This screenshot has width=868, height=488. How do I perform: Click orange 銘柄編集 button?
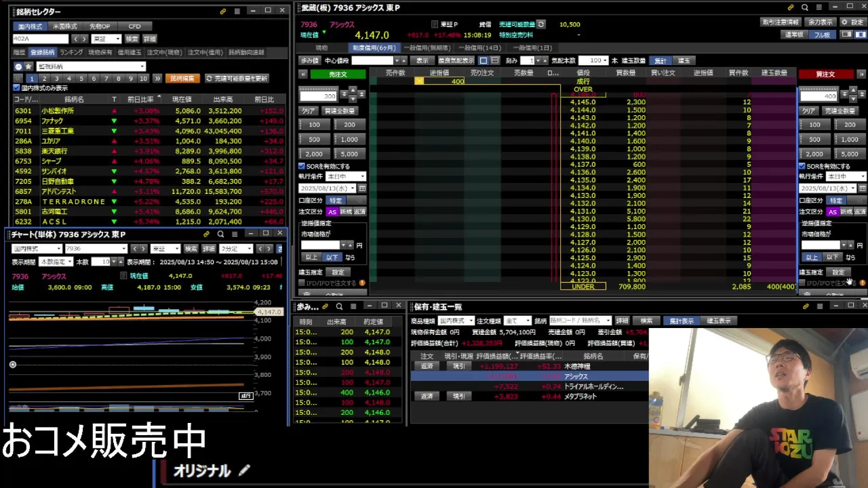(x=182, y=79)
